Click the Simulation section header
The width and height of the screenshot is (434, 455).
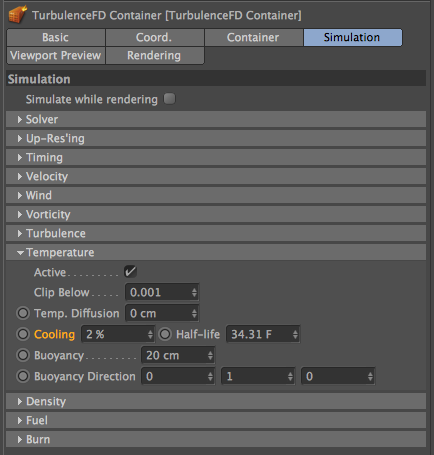[216, 79]
